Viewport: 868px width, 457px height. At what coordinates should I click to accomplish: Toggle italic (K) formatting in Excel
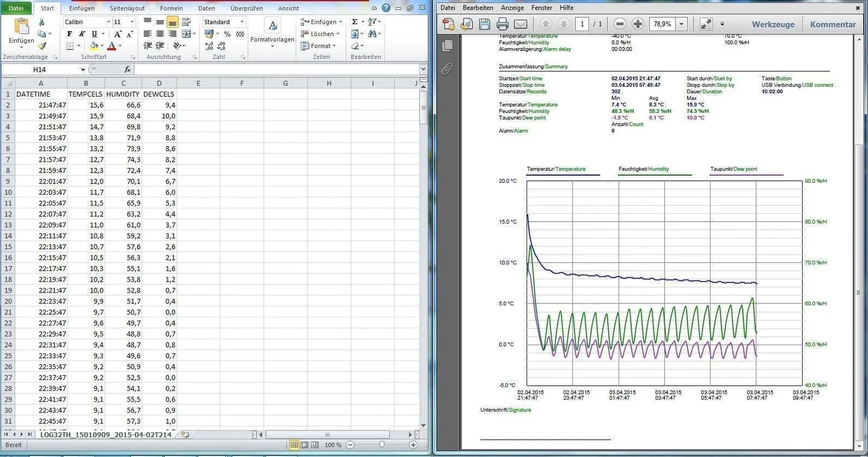tap(82, 34)
